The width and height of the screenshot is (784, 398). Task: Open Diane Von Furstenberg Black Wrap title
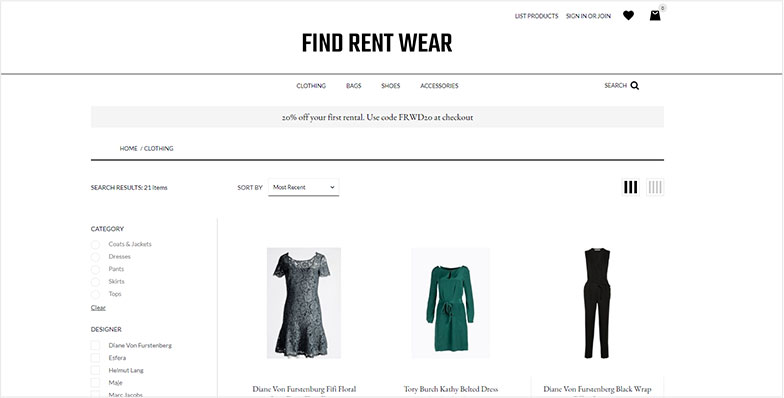tap(597, 389)
